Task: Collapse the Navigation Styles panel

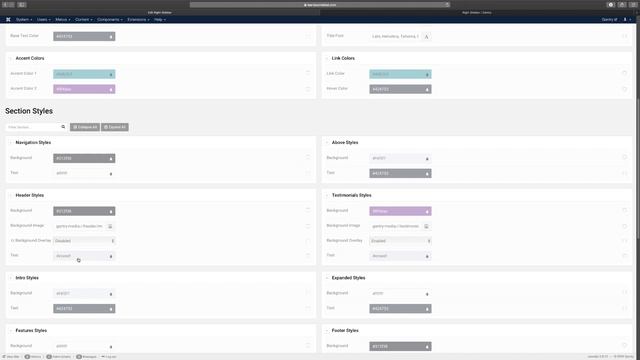Action: [x=11, y=142]
